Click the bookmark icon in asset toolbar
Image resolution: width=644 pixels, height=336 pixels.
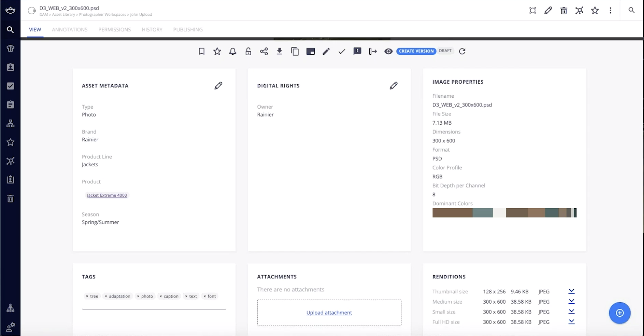pyautogui.click(x=201, y=51)
